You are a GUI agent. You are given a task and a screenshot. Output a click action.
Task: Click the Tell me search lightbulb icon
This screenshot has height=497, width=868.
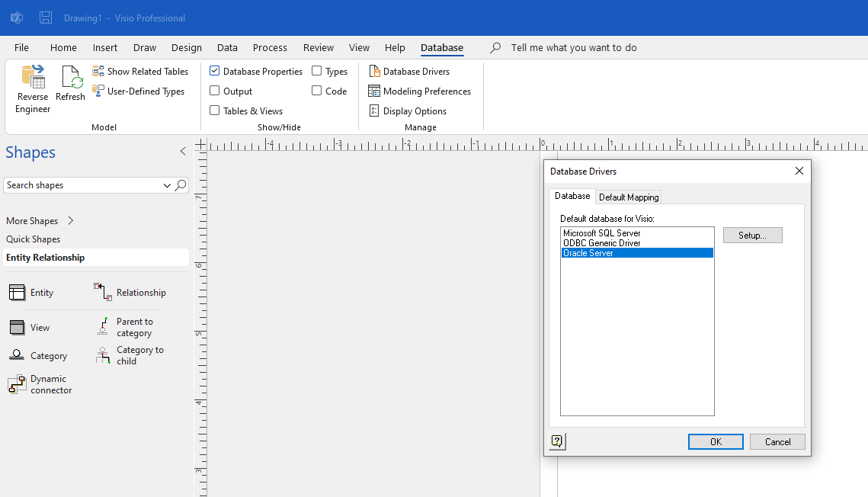pyautogui.click(x=495, y=47)
